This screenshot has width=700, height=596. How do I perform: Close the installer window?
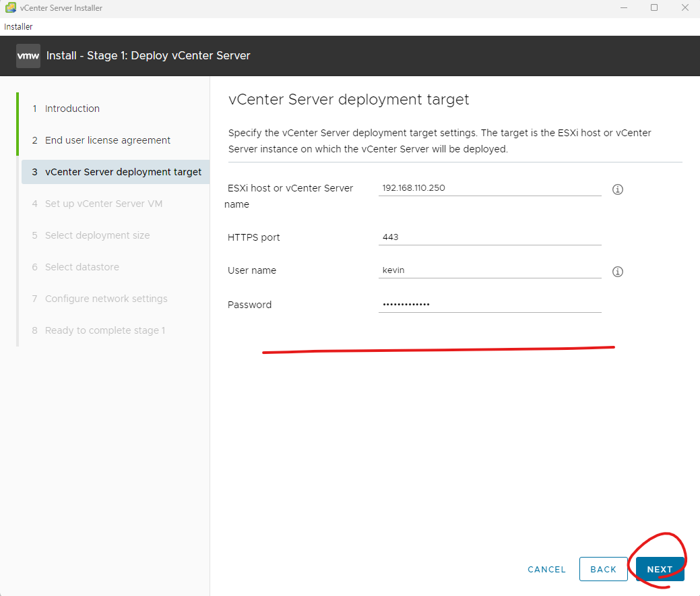point(685,7)
